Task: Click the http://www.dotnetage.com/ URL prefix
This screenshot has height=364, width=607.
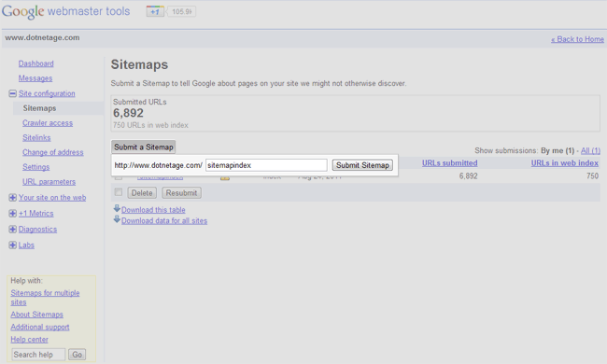Action: pos(159,165)
